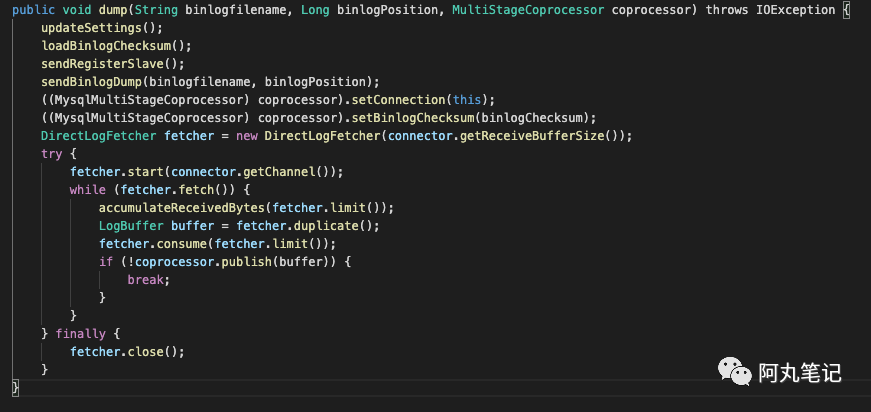This screenshot has width=871, height=412.
Task: Click the method name "dump" in the signature
Action: pyautogui.click(x=112, y=10)
